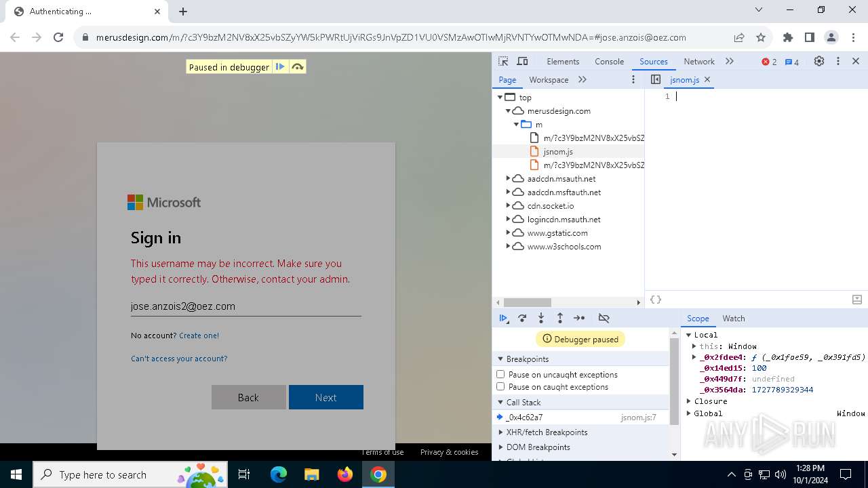Click the Next button
The width and height of the screenshot is (868, 488).
pos(326,397)
